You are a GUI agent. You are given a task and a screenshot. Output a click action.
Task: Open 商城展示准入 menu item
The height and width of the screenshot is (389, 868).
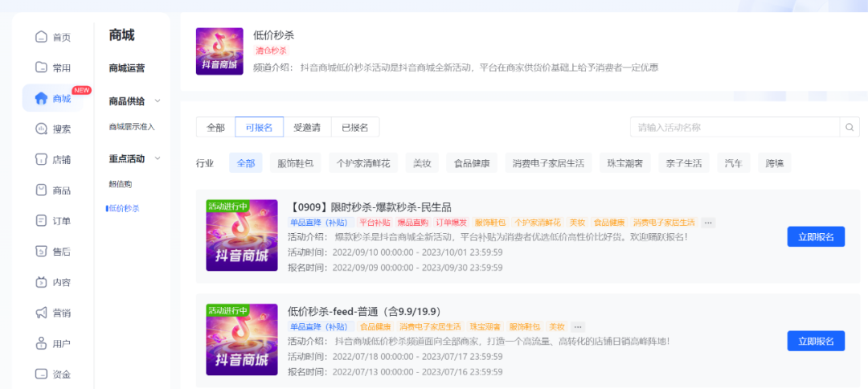[x=132, y=127]
